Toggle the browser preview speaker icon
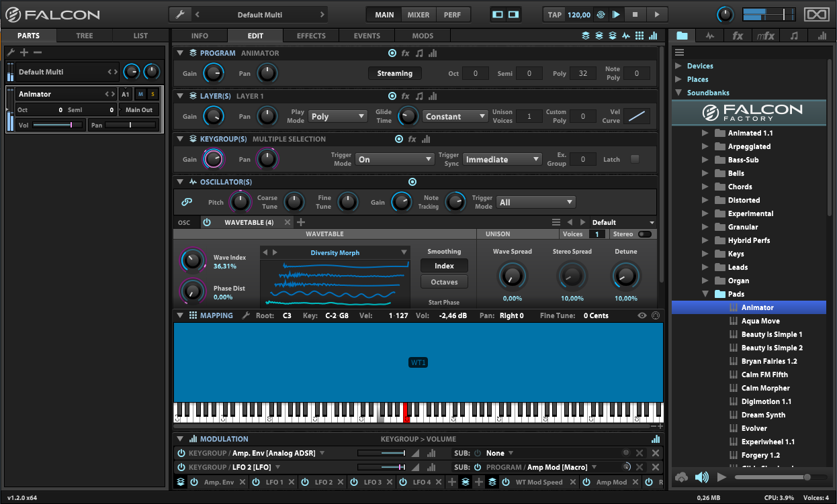The height and width of the screenshot is (504, 837). coord(702,476)
